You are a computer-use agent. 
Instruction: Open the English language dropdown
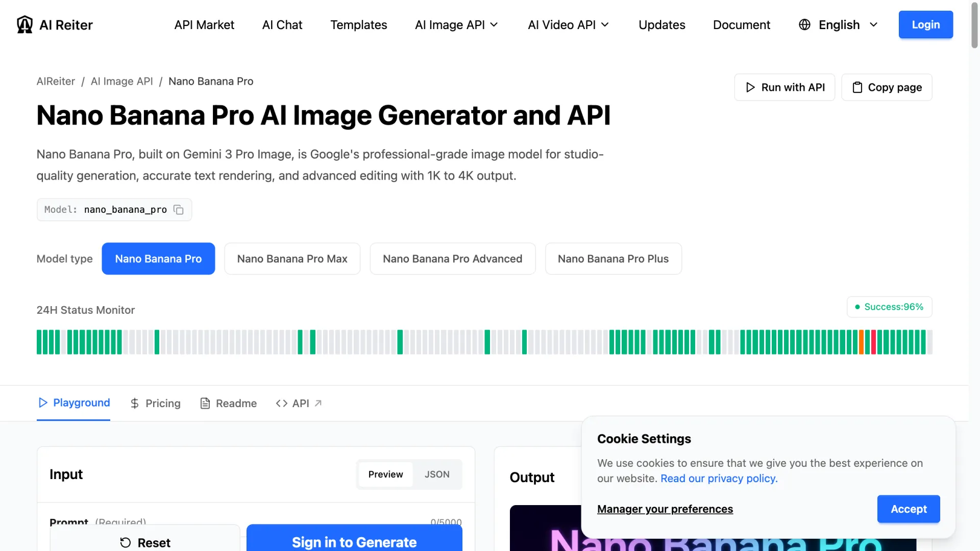pyautogui.click(x=838, y=24)
